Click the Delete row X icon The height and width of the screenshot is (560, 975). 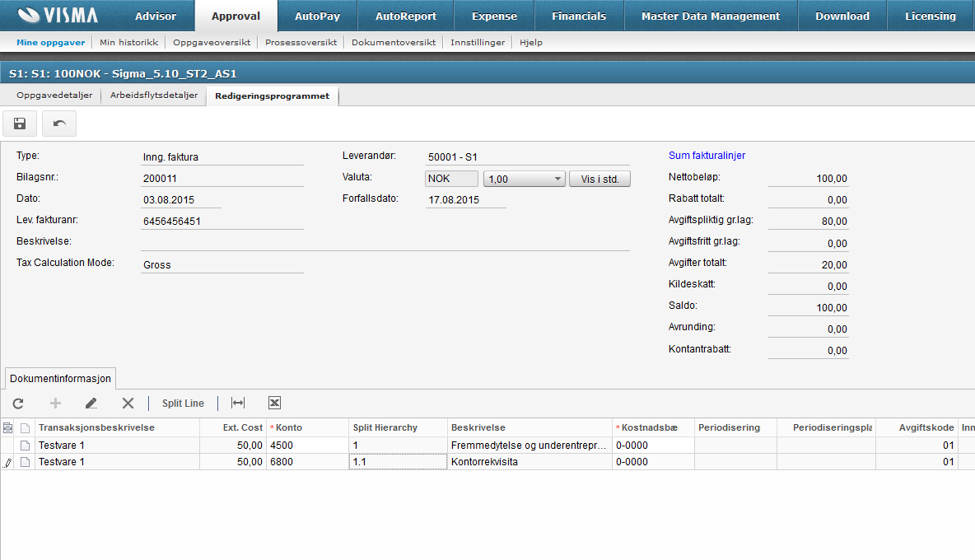pyautogui.click(x=128, y=404)
